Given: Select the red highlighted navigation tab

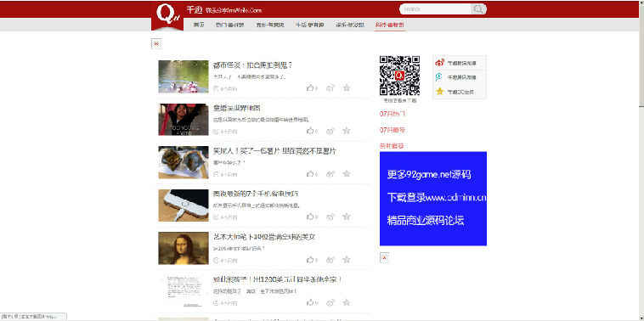Looking at the screenshot, I should (x=389, y=25).
